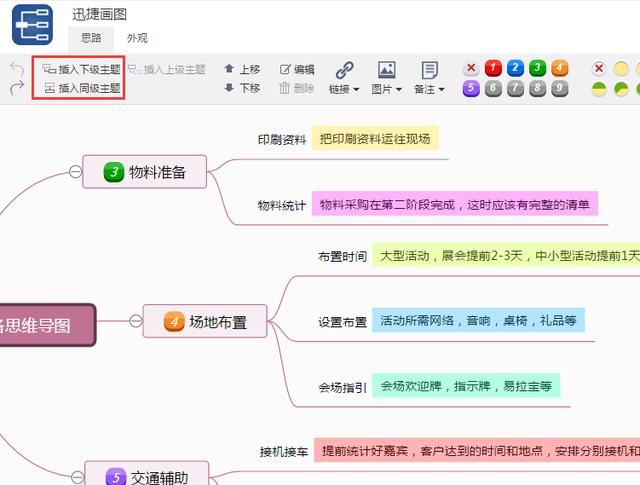Click 插入同级主题 to insert sibling topic
This screenshot has width=640, height=485.
pyautogui.click(x=80, y=88)
